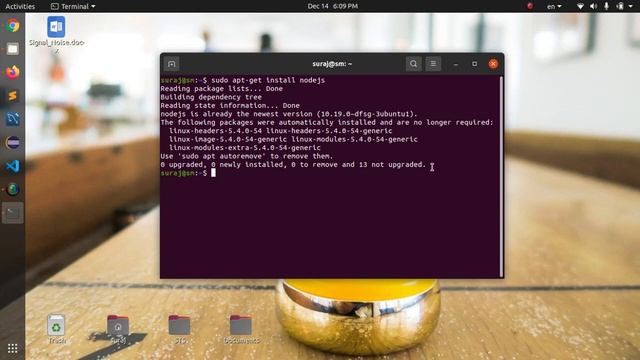640x360 pixels.
Task: Minimize the terminal window
Action: click(x=456, y=64)
